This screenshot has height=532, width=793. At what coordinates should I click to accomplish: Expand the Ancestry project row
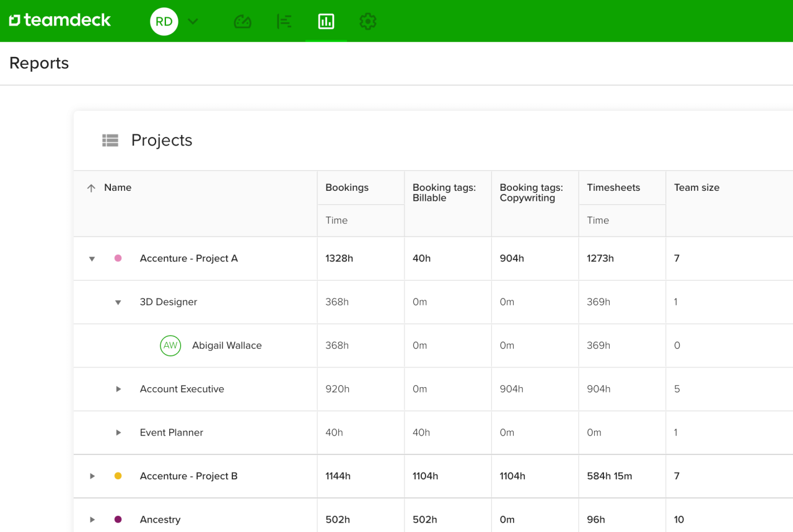(92, 520)
